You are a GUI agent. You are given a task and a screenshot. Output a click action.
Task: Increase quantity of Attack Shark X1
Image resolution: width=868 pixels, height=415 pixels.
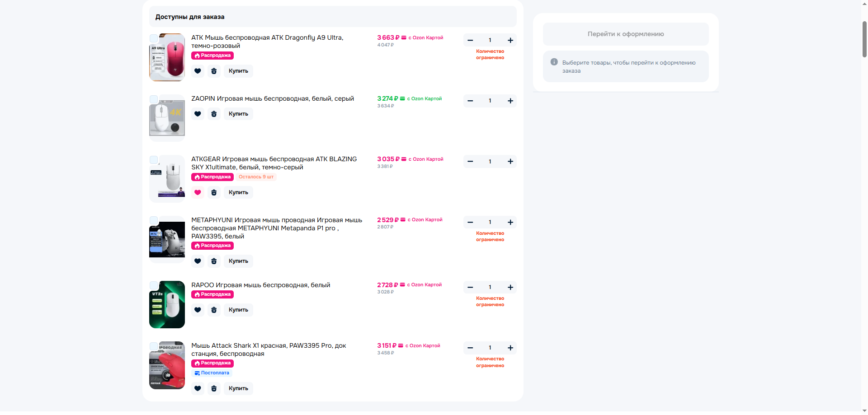[510, 348]
